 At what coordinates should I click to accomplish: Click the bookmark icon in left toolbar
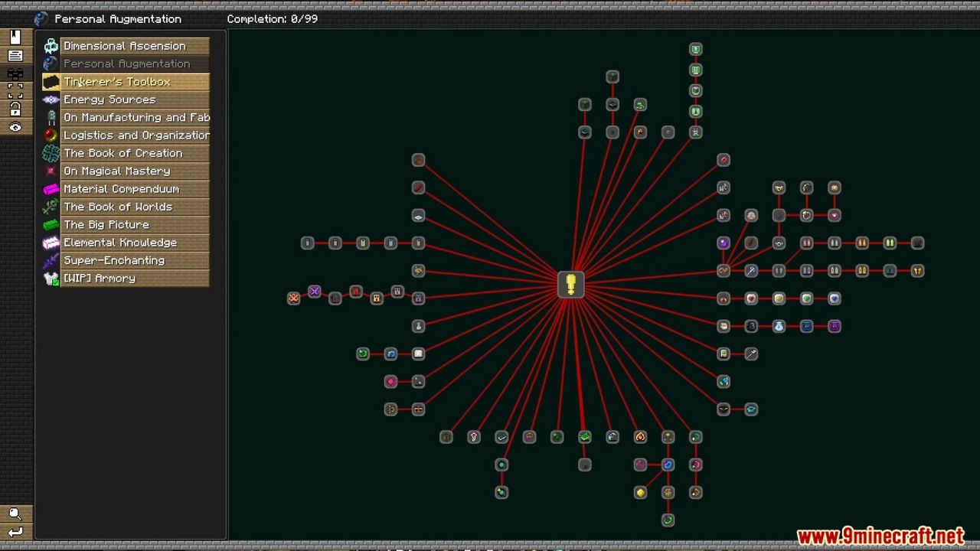15,37
